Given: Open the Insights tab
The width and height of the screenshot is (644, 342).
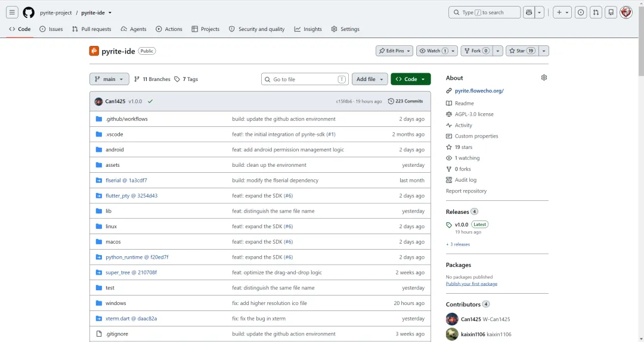Looking at the screenshot, I should pos(308,29).
